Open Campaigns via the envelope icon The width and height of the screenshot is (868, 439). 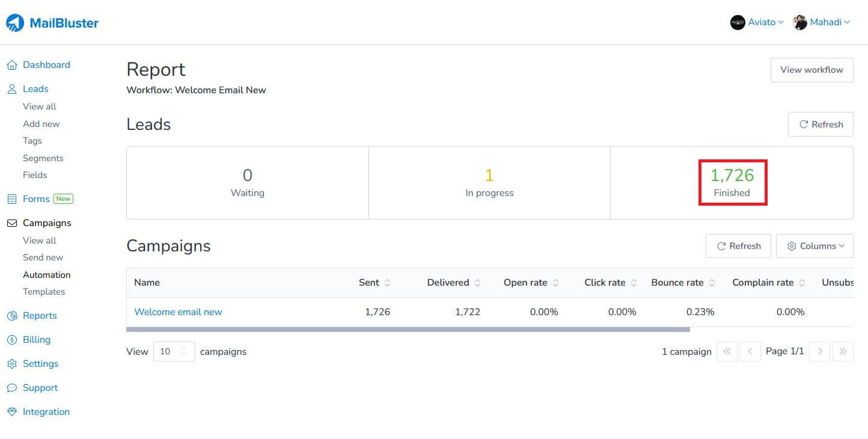13,223
